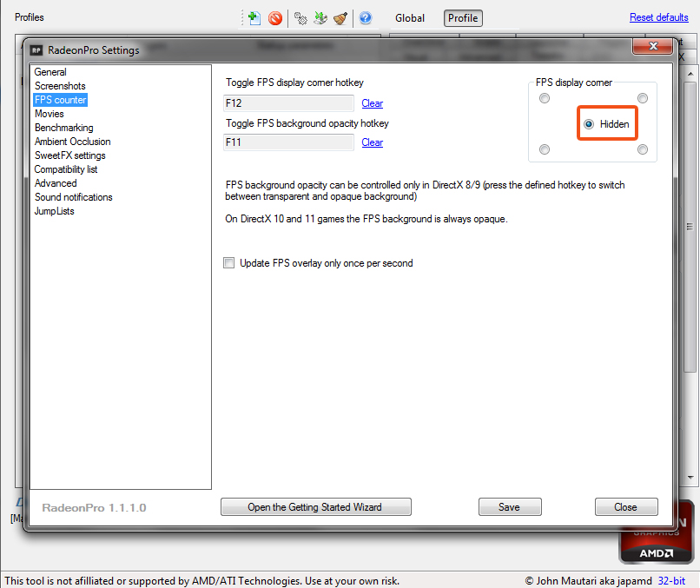Click the Profiles panel label
This screenshot has height=588, width=700.
click(x=29, y=17)
